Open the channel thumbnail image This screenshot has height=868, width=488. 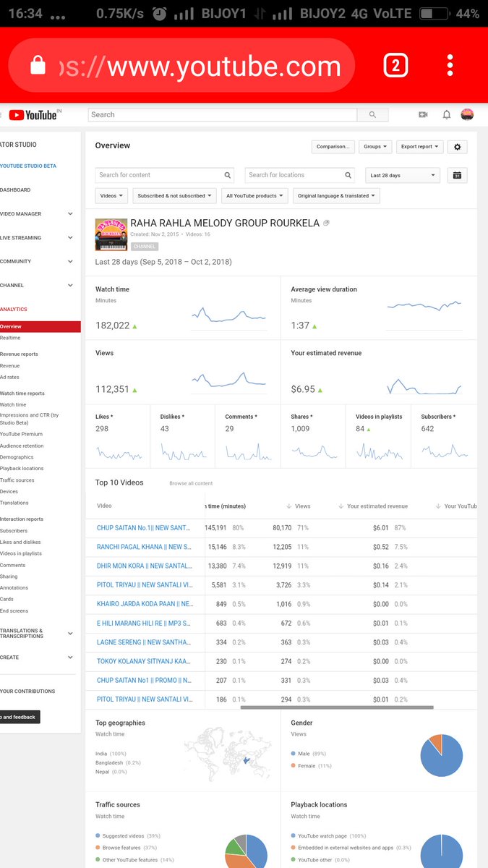pyautogui.click(x=111, y=234)
